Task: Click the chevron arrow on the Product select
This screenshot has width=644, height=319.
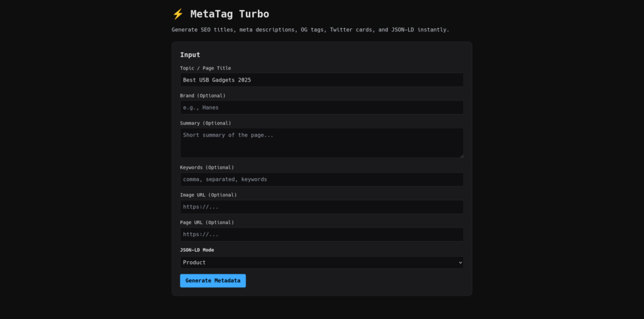Action: (460, 262)
